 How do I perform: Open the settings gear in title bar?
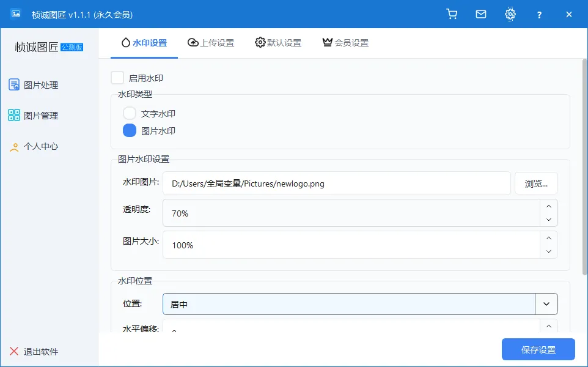[x=510, y=13]
